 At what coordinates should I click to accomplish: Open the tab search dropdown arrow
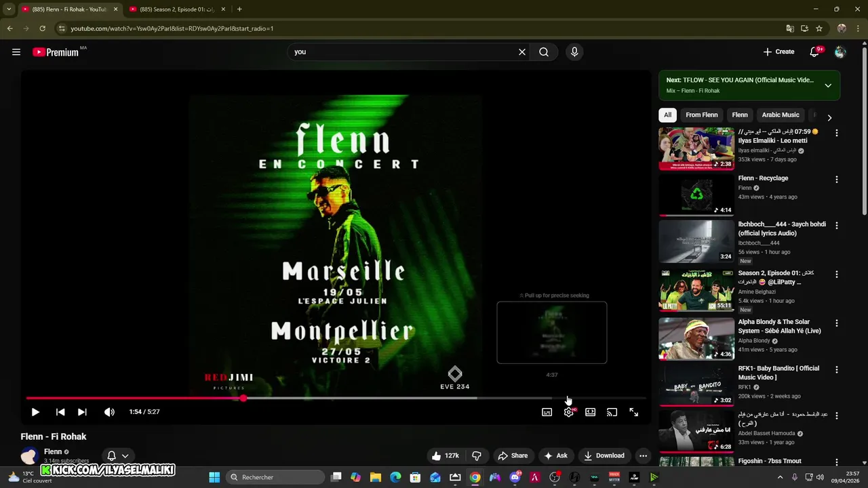(x=9, y=9)
